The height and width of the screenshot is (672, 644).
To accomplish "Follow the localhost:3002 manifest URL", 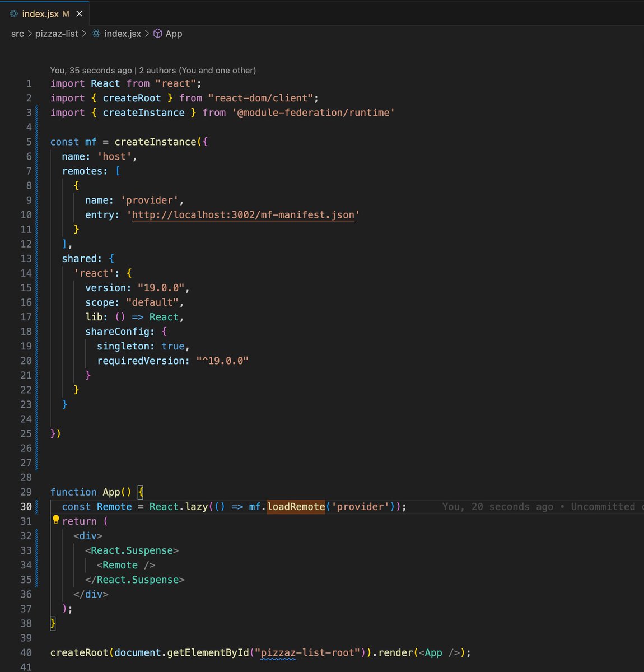I will tap(243, 215).
